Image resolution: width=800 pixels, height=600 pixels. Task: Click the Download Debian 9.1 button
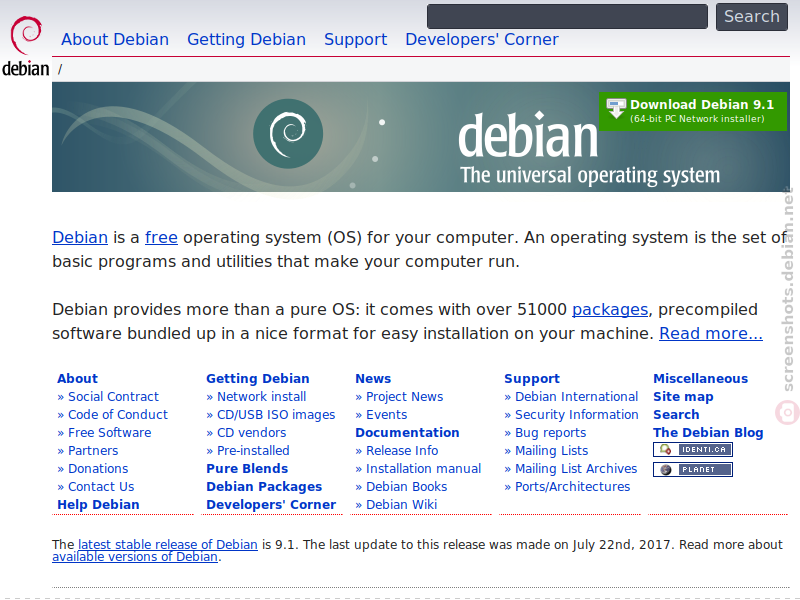(693, 111)
